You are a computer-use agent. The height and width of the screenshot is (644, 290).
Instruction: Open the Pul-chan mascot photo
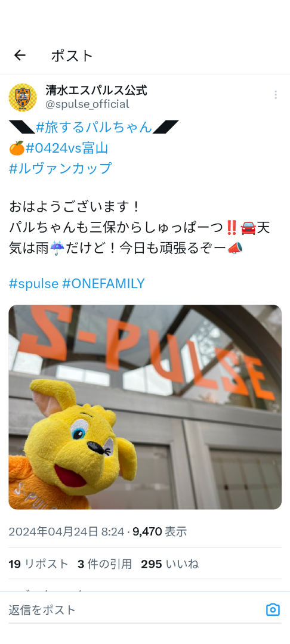pyautogui.click(x=145, y=407)
